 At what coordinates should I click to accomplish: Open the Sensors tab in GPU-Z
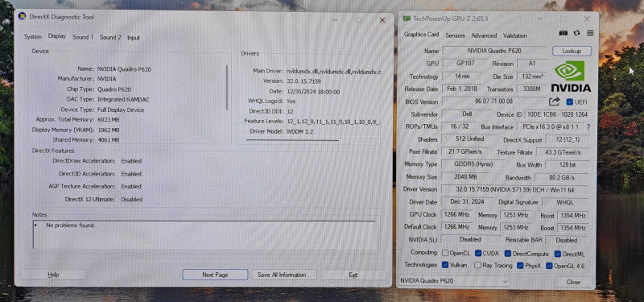point(455,35)
